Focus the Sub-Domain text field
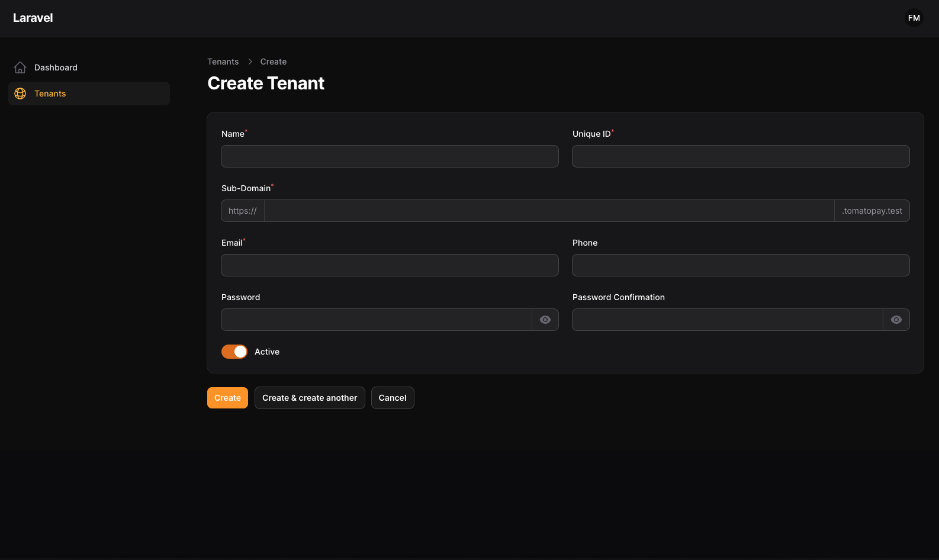This screenshot has width=939, height=560. [x=549, y=211]
